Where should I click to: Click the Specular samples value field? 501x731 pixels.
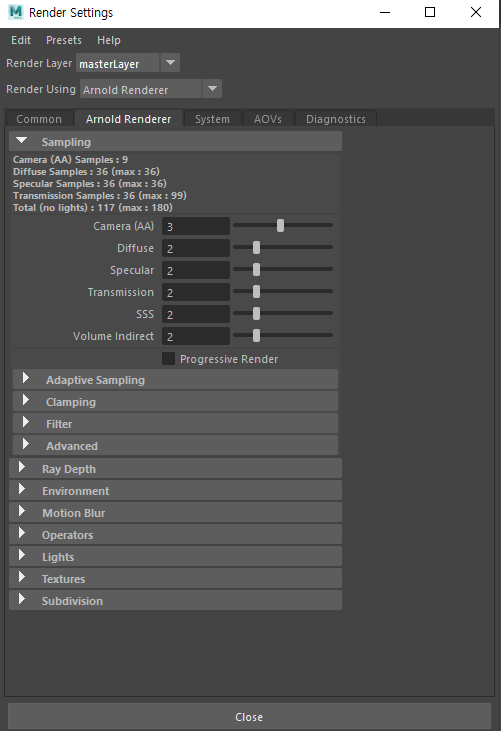pos(196,270)
